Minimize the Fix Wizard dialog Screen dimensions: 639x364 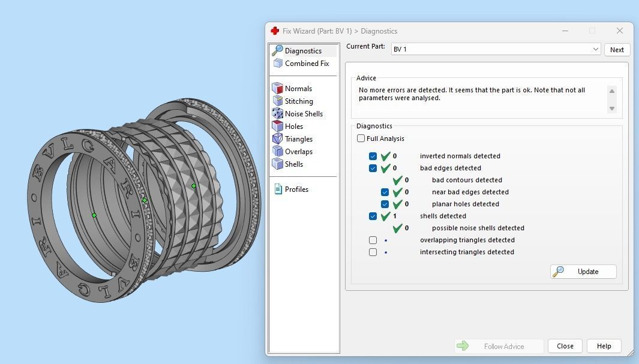point(565,31)
